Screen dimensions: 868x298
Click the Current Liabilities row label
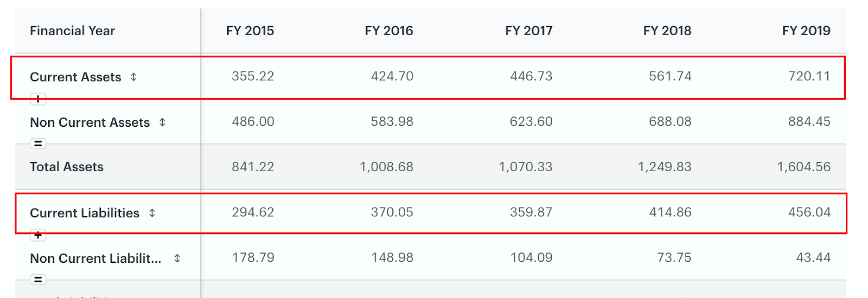coord(85,213)
